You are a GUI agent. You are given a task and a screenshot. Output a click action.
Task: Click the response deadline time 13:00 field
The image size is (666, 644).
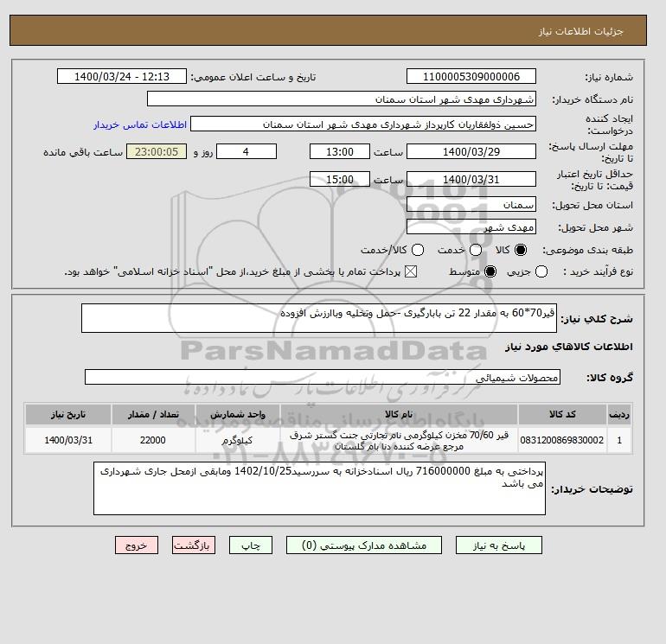[340, 151]
